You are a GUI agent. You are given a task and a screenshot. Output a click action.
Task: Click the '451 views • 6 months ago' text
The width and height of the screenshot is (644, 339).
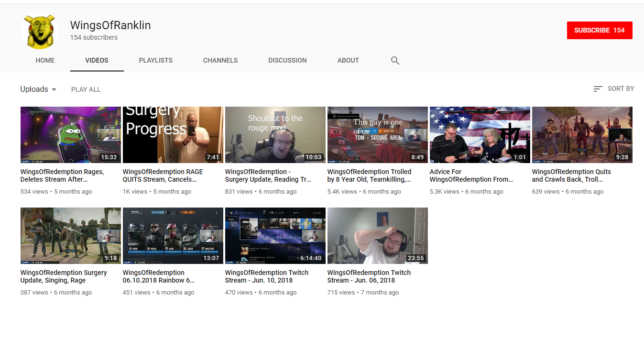click(159, 293)
